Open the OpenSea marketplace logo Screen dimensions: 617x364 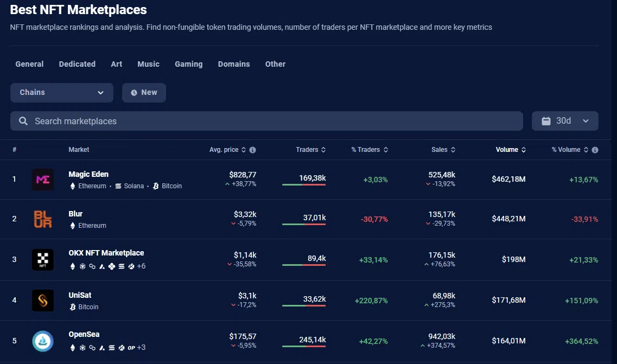click(42, 341)
